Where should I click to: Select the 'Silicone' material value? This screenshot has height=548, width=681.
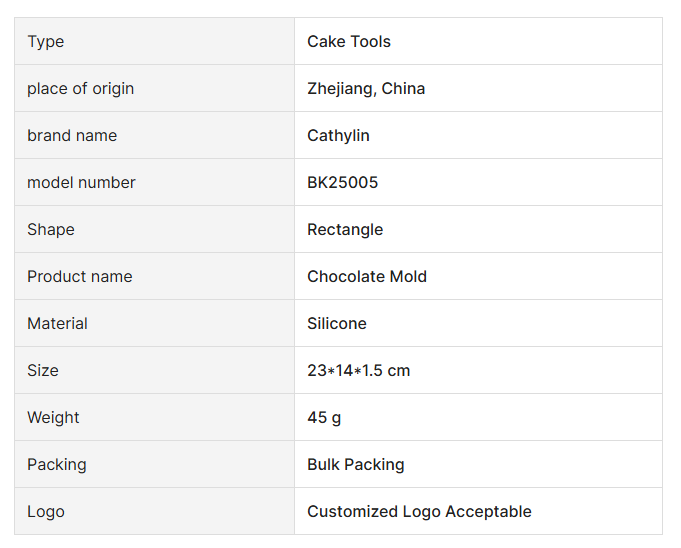coord(337,324)
